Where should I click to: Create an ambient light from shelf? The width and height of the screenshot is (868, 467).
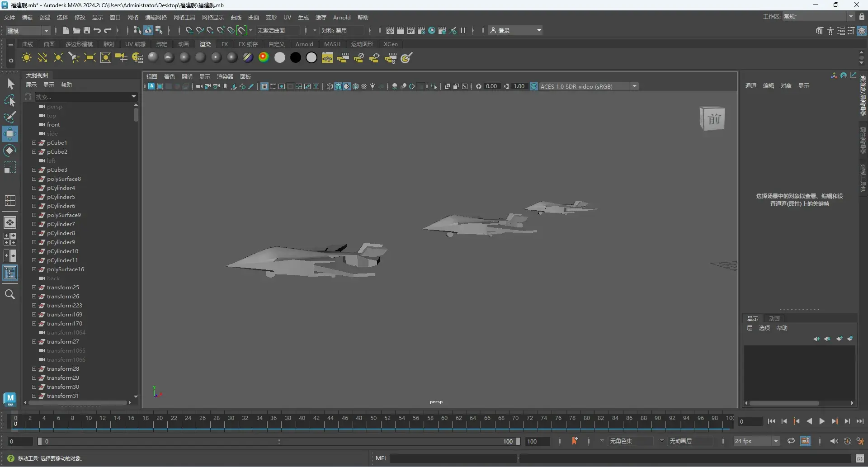tap(27, 58)
